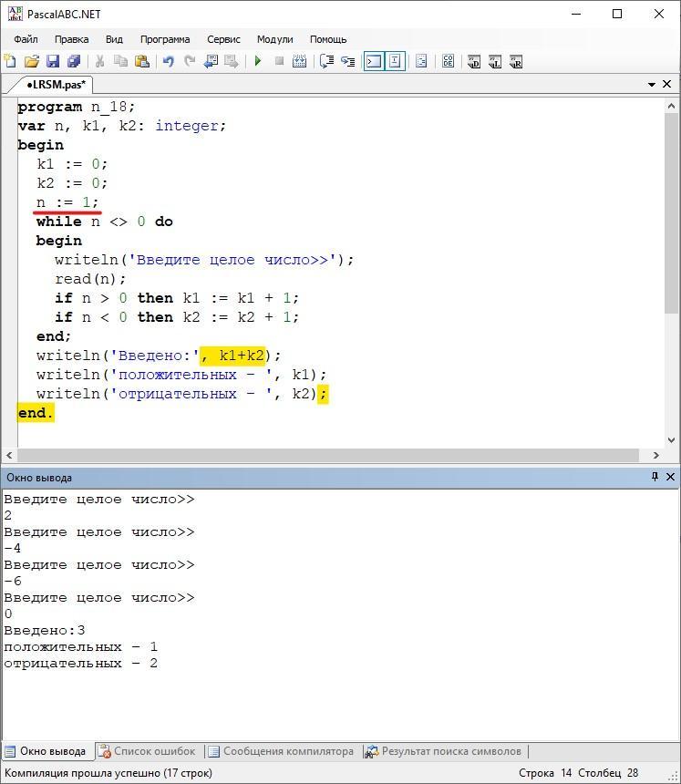Click the Cut scissors icon

pyautogui.click(x=99, y=61)
